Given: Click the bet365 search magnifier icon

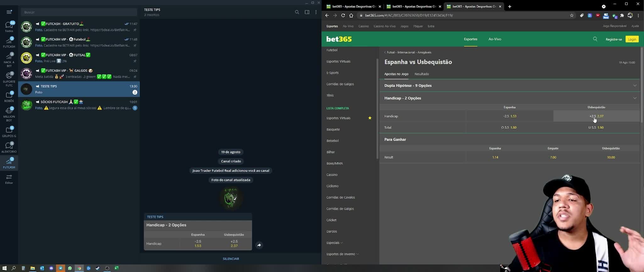Looking at the screenshot, I should point(595,39).
